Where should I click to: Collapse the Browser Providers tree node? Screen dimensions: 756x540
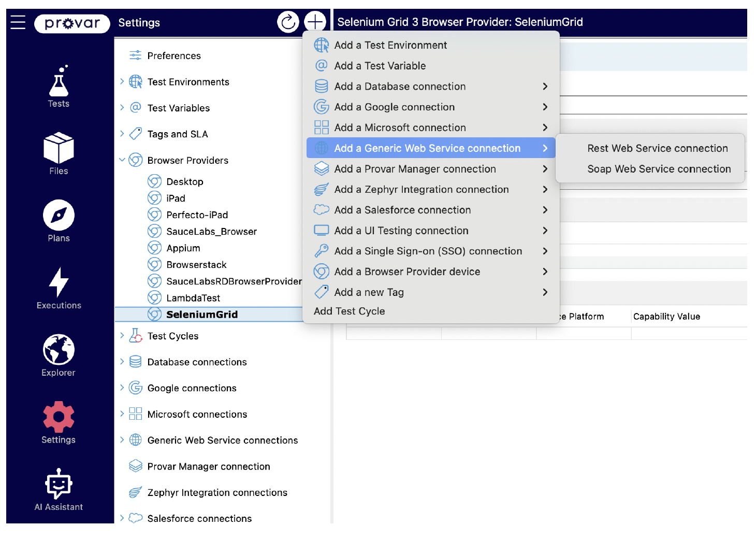point(122,160)
